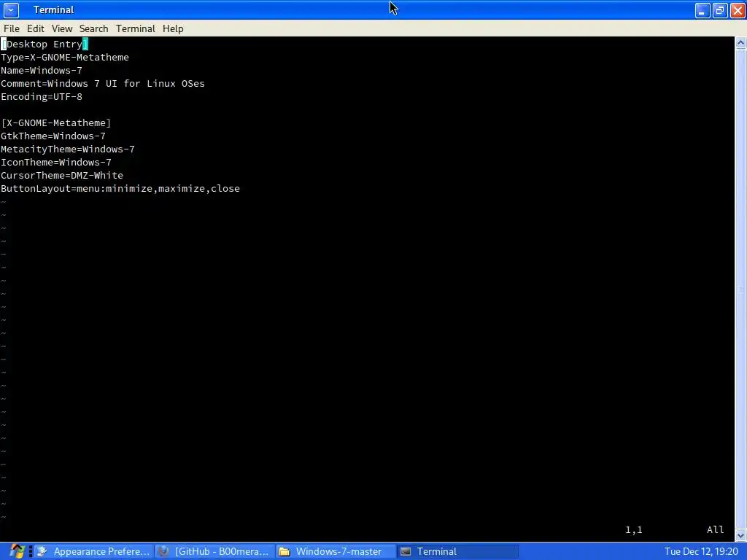Image resolution: width=747 pixels, height=560 pixels.
Task: Click the ButtonLayout=menu:minimize,maximize,close line
Action: coord(120,189)
